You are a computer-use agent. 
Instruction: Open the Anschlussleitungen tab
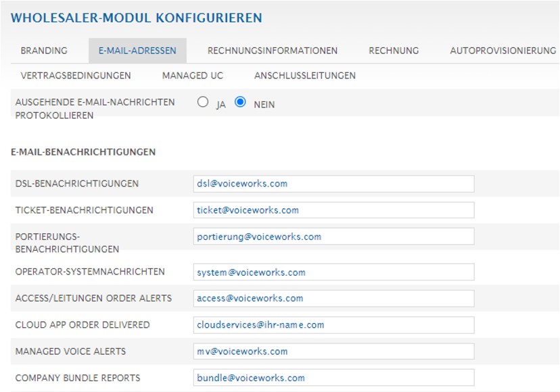pos(305,76)
